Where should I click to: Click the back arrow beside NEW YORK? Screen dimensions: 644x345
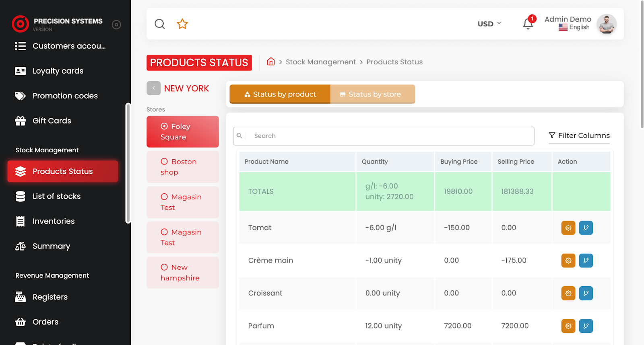pyautogui.click(x=153, y=88)
